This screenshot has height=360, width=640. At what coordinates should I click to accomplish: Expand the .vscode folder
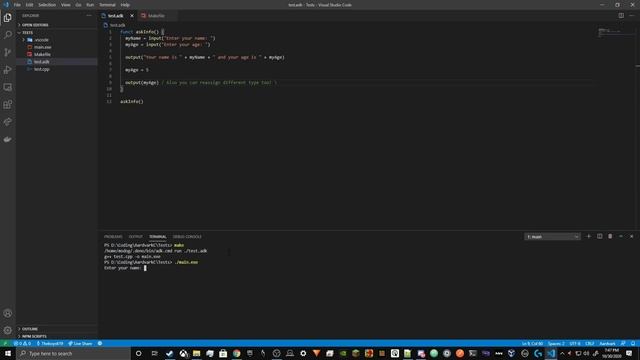[41, 40]
